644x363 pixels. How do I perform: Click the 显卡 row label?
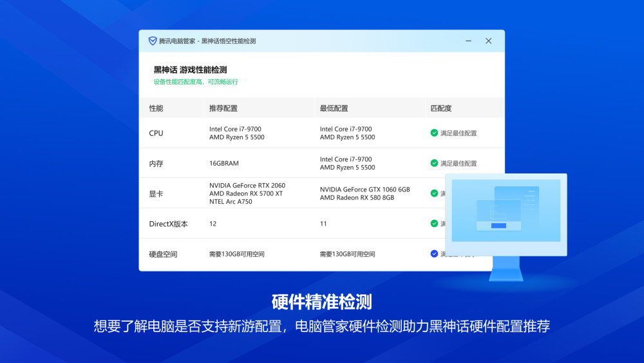click(x=156, y=193)
